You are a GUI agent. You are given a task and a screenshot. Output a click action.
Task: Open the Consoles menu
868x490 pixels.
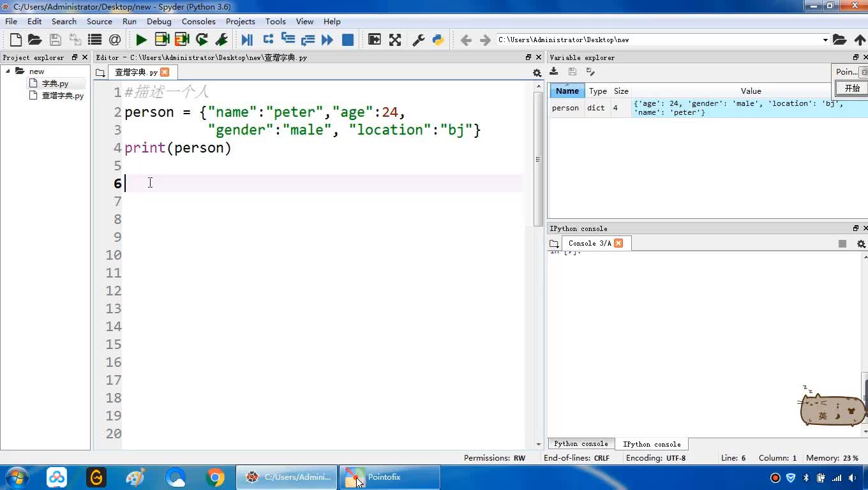pyautogui.click(x=198, y=21)
